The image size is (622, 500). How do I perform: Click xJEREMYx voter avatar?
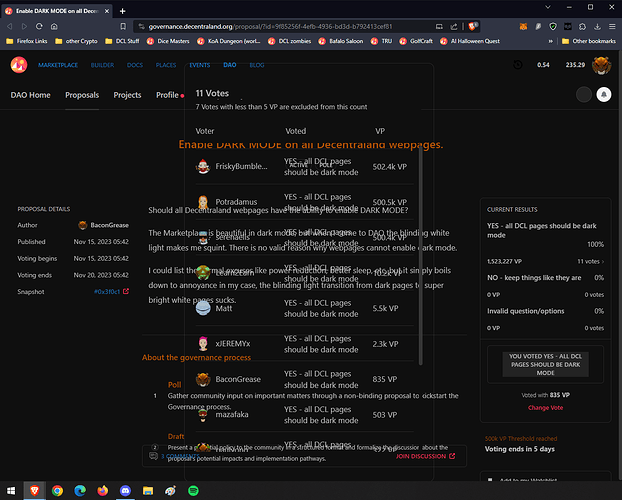(x=203, y=344)
